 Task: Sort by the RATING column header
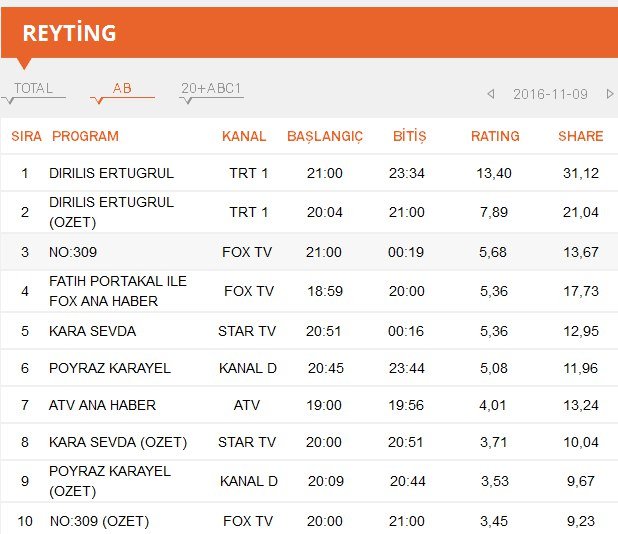[495, 136]
